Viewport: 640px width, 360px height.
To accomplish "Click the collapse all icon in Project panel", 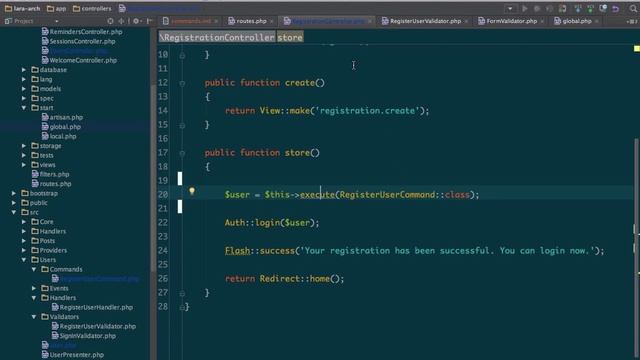I will click(x=121, y=21).
